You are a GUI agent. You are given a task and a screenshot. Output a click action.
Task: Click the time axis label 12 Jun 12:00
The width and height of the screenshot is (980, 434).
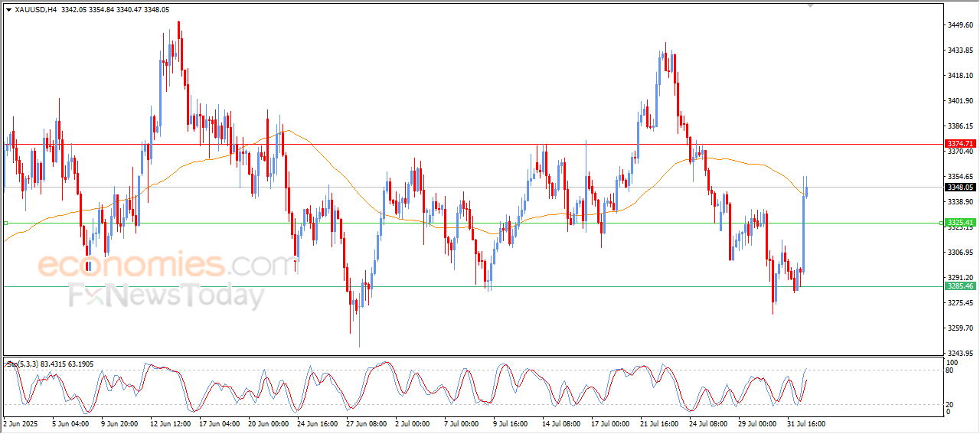(170, 423)
